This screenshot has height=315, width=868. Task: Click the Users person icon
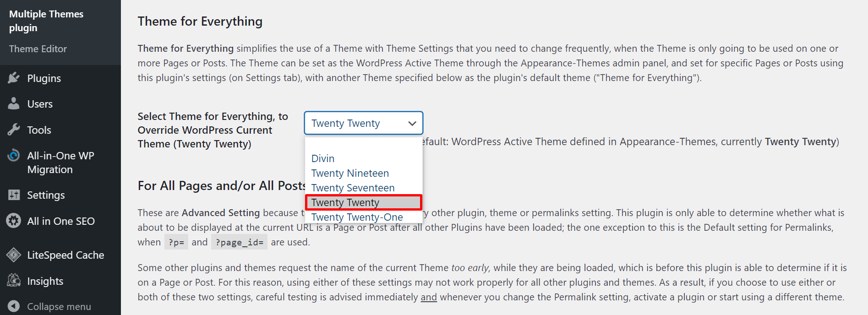(14, 103)
